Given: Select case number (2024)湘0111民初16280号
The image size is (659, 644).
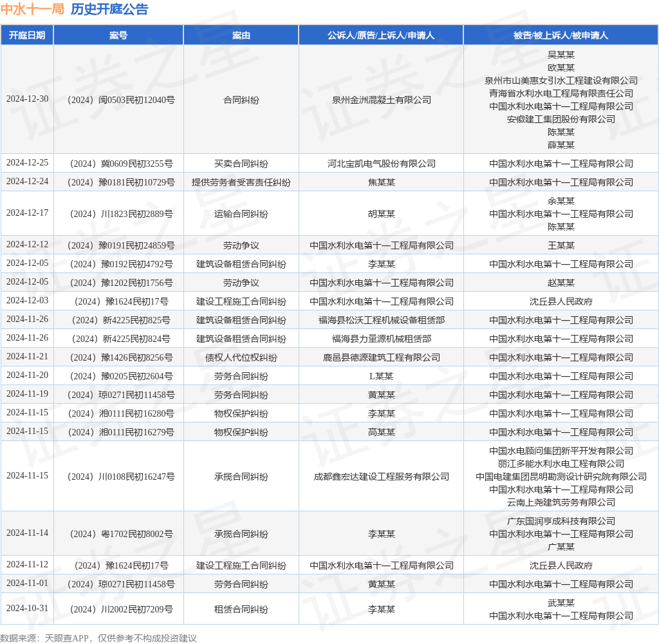Looking at the screenshot, I should pos(121,414).
